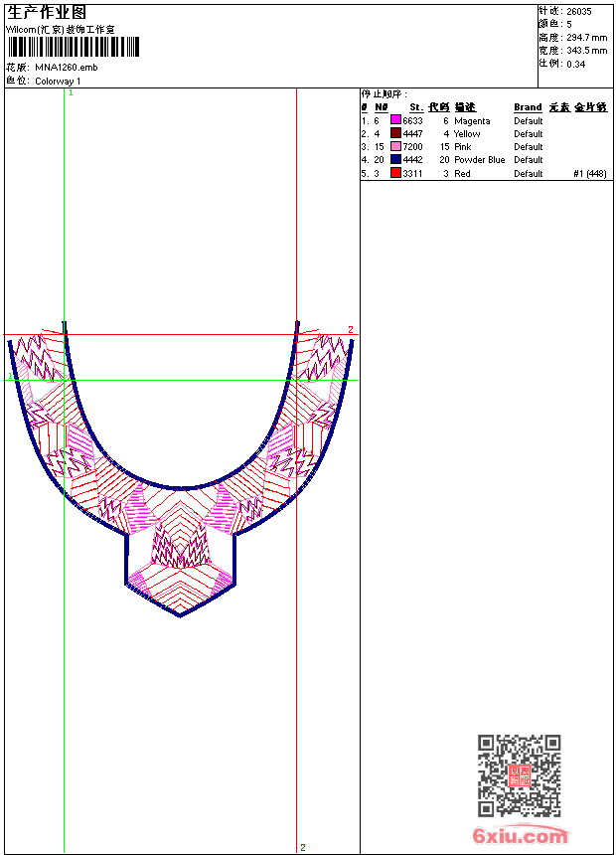
Task: Click the necklace embroidery design preview
Action: pyautogui.click(x=180, y=469)
